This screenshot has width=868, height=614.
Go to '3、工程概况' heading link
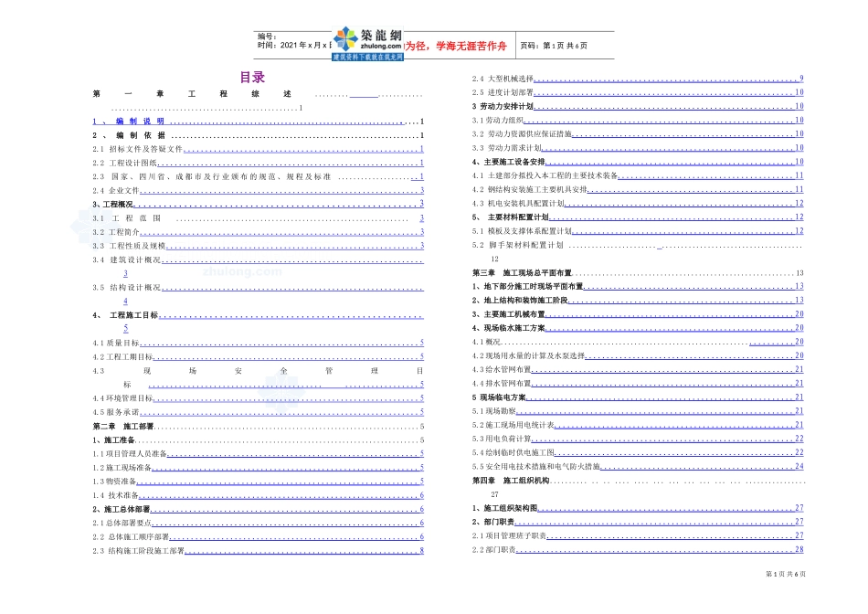(x=258, y=205)
